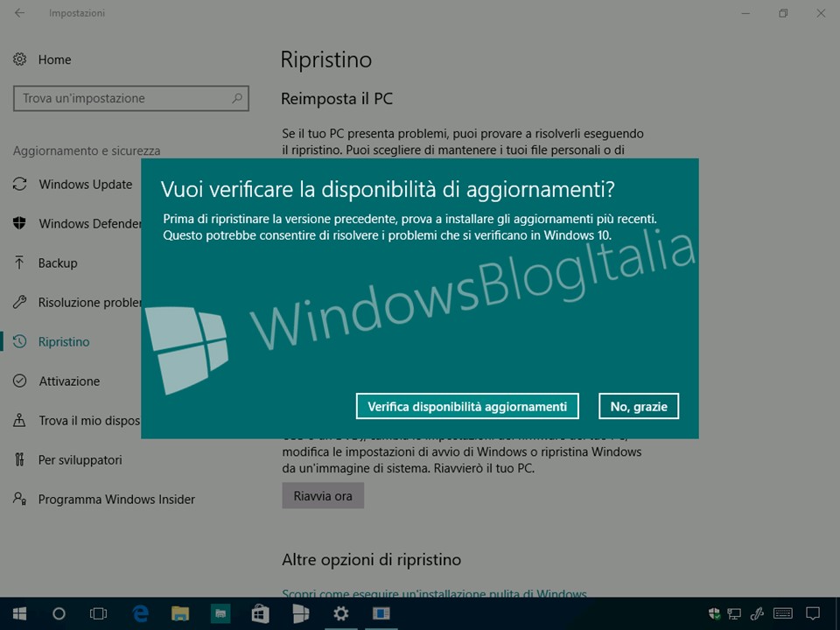Open Windows Ink Workspace pen icon
This screenshot has height=630, width=840.
tap(757, 613)
